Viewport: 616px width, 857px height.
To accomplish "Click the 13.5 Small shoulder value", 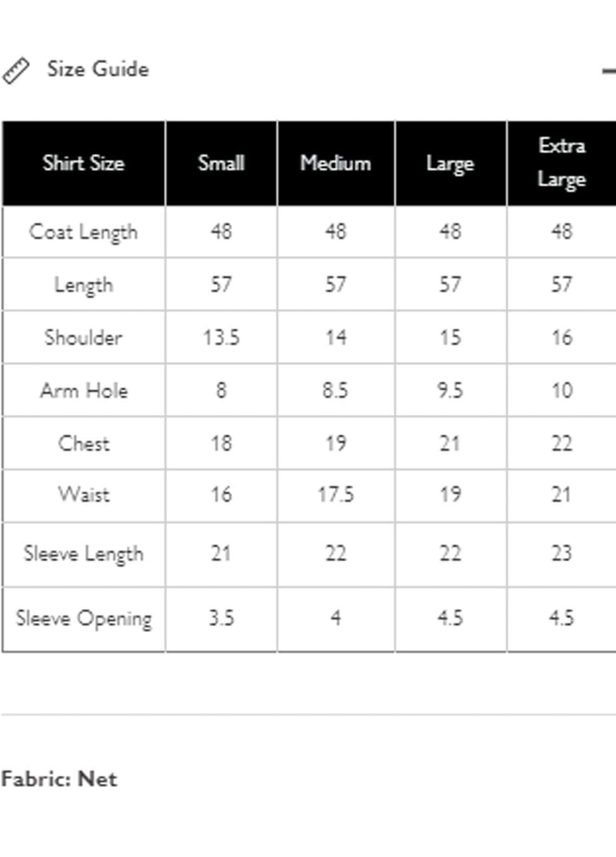I will tap(221, 338).
